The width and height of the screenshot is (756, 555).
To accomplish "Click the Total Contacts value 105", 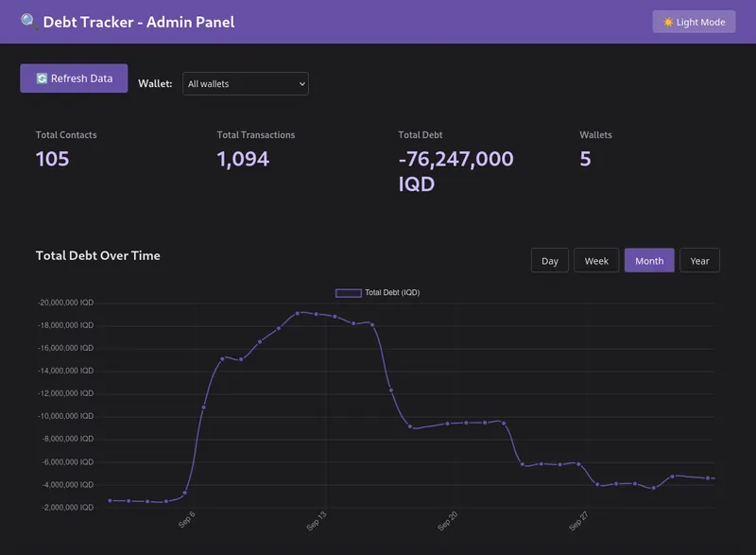I will point(53,159).
